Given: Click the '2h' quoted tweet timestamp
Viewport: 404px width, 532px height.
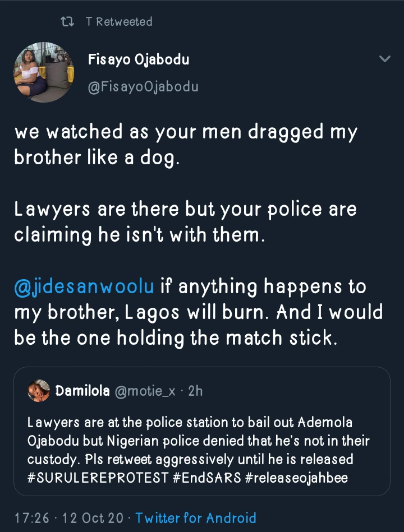Looking at the screenshot, I should pyautogui.click(x=195, y=391).
